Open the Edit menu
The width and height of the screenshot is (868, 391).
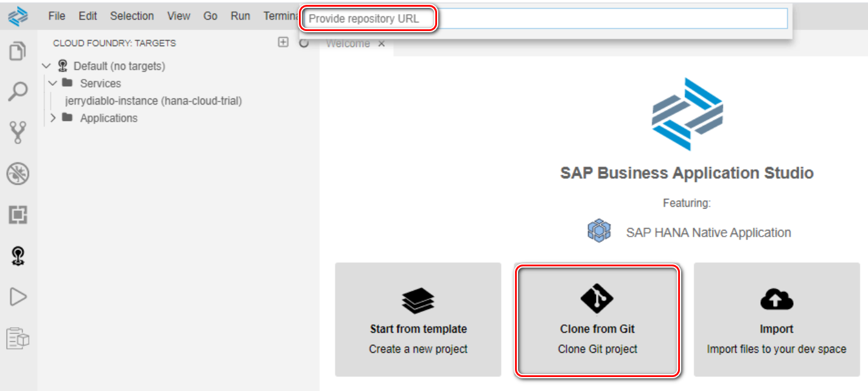[88, 16]
